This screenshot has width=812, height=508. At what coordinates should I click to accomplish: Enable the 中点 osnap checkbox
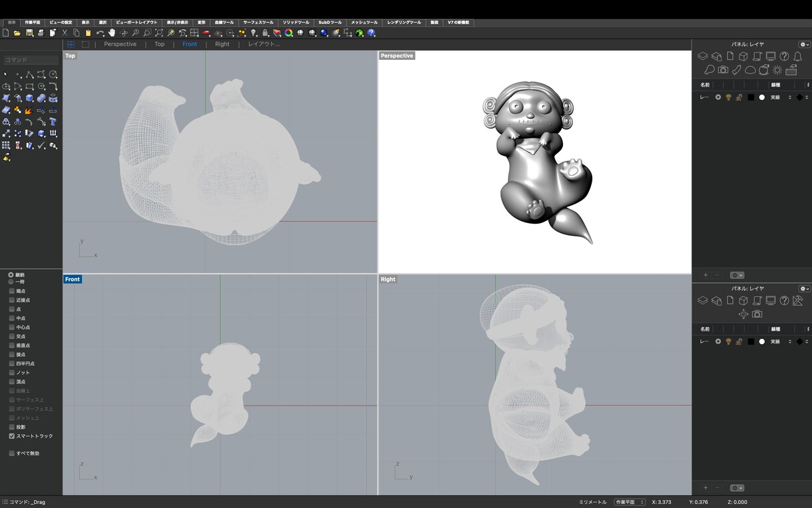(x=11, y=318)
